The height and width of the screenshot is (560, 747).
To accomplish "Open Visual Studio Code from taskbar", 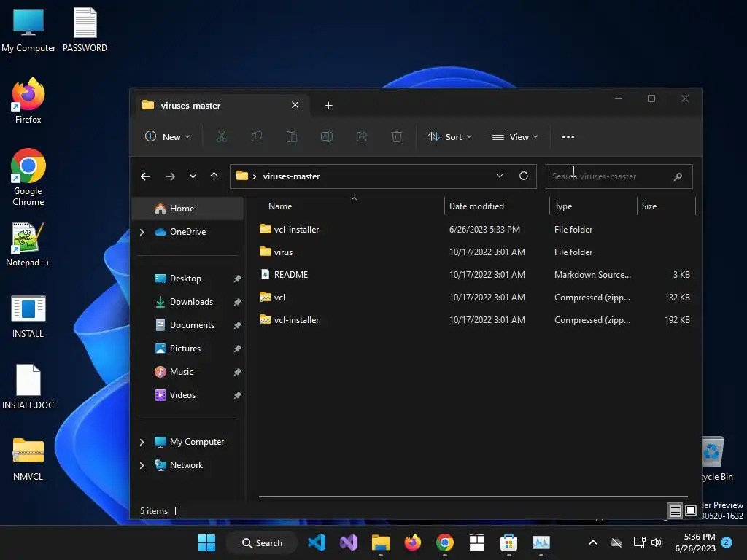I will coord(317,542).
